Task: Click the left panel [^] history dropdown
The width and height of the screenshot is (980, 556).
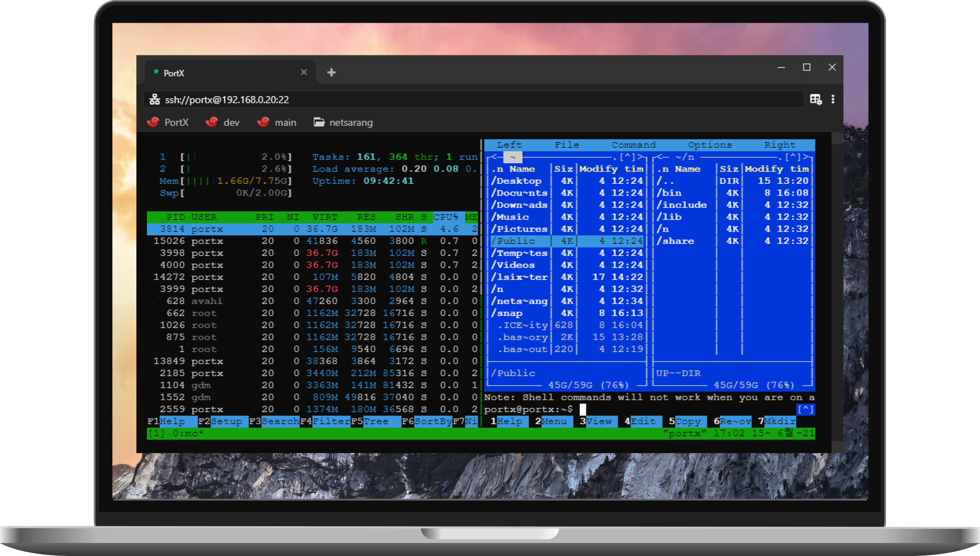Action: tap(627, 157)
